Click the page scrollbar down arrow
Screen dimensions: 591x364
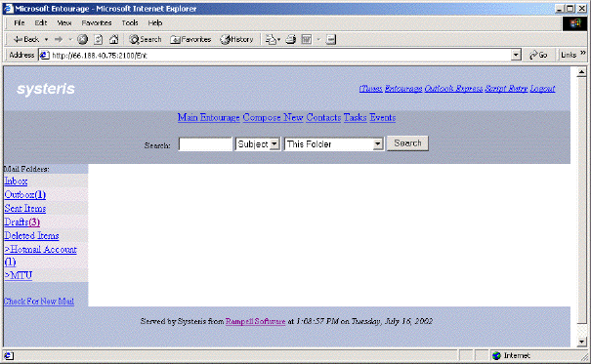click(x=581, y=342)
